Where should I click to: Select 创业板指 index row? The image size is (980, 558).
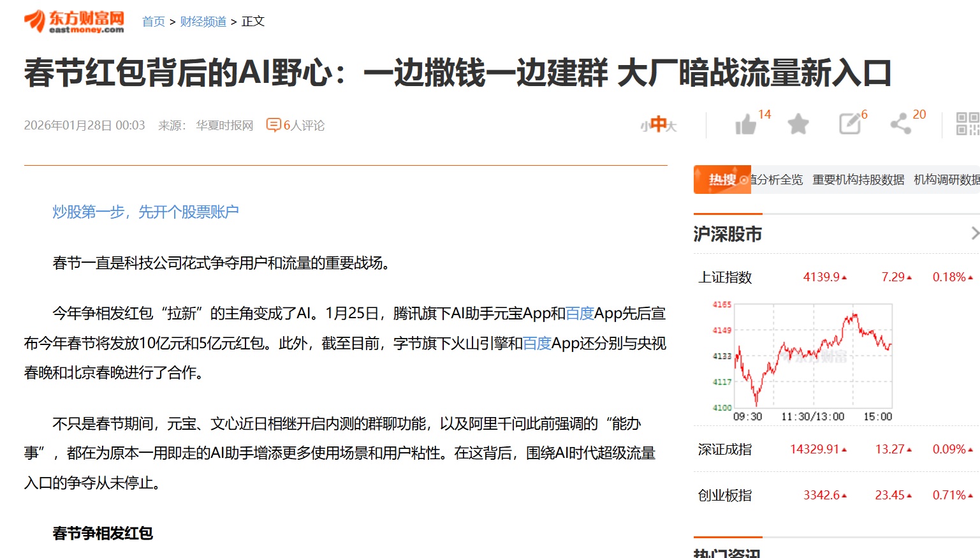[x=836, y=495]
